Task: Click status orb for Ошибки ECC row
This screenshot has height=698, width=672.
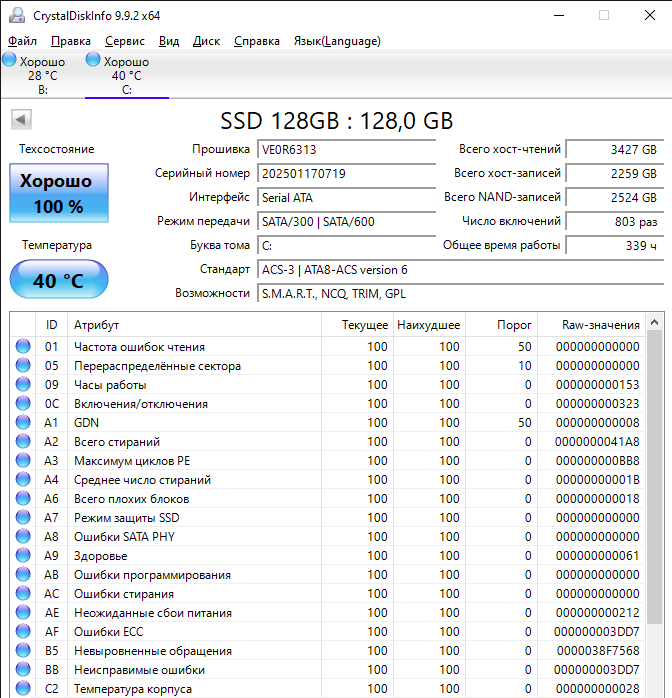Action: (x=23, y=631)
